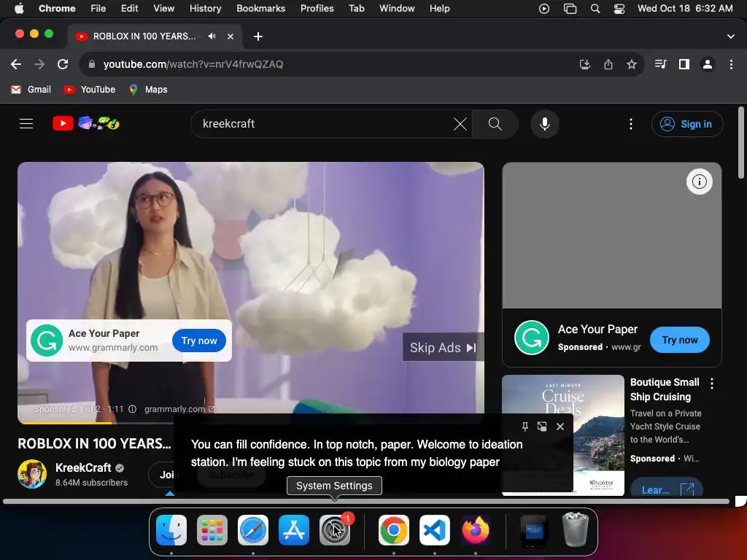This screenshot has height=560, width=747.
Task: Open the History menu
Action: point(205,9)
